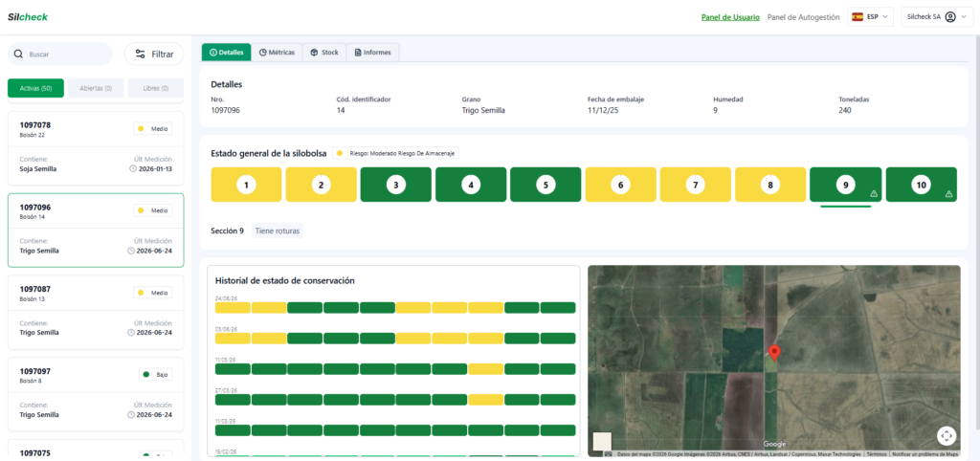This screenshot has width=980, height=461.
Task: Click the yellow dot in risk label
Action: click(x=340, y=152)
